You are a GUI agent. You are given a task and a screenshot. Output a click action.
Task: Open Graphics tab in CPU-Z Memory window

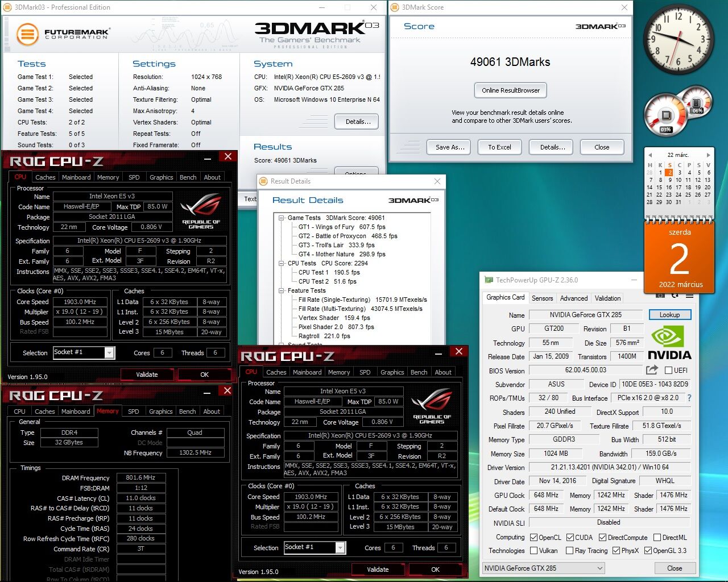pyautogui.click(x=161, y=411)
